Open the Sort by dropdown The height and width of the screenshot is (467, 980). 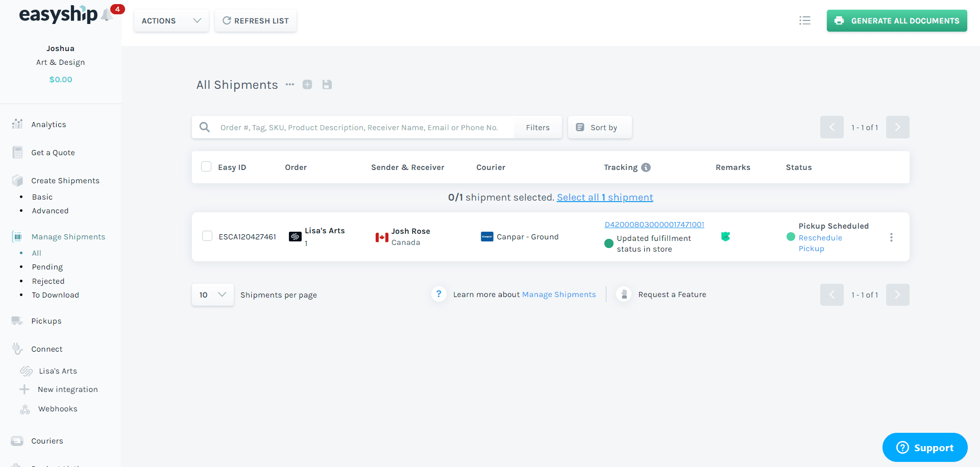[x=600, y=127]
